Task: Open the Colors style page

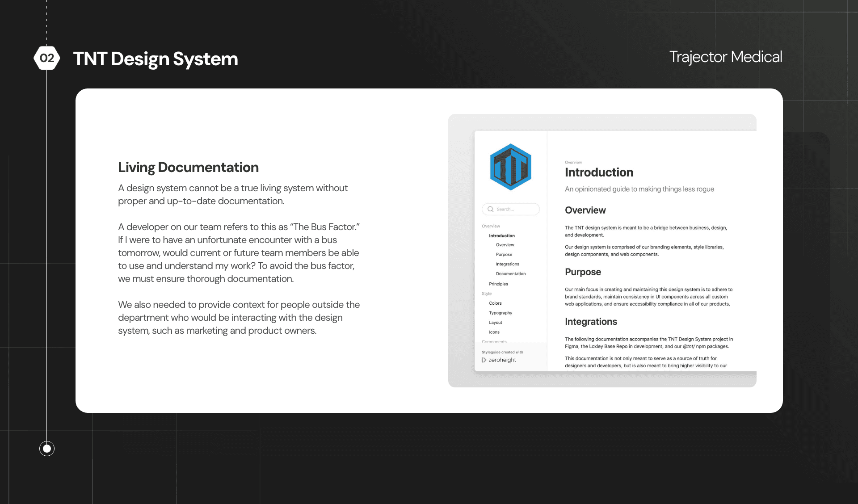Action: [x=496, y=303]
